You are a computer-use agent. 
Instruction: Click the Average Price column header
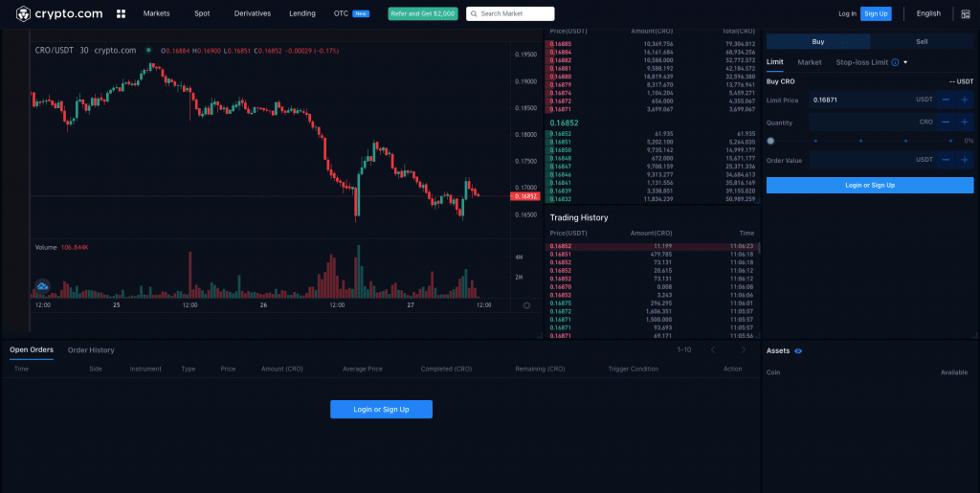(x=363, y=369)
